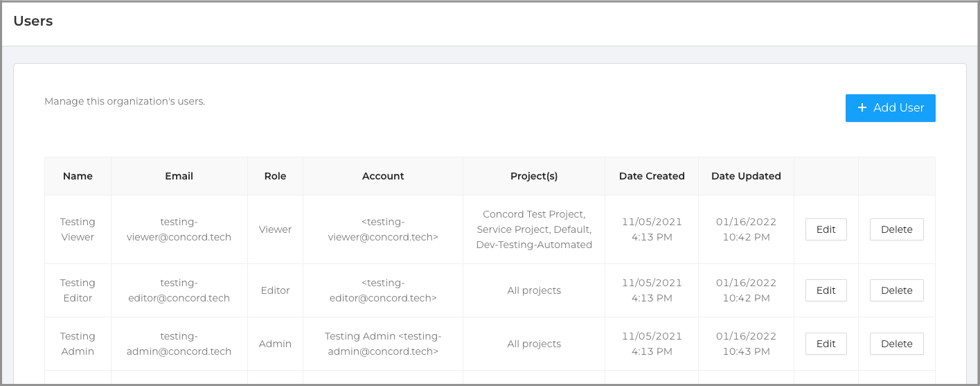Click the Add User button
The image size is (980, 386).
point(890,108)
